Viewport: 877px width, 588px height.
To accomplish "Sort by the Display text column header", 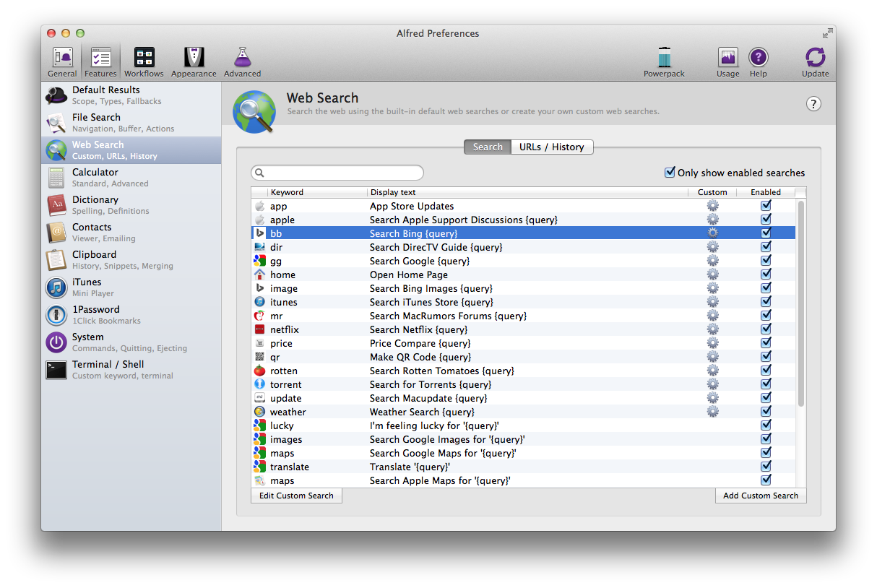I will 527,192.
